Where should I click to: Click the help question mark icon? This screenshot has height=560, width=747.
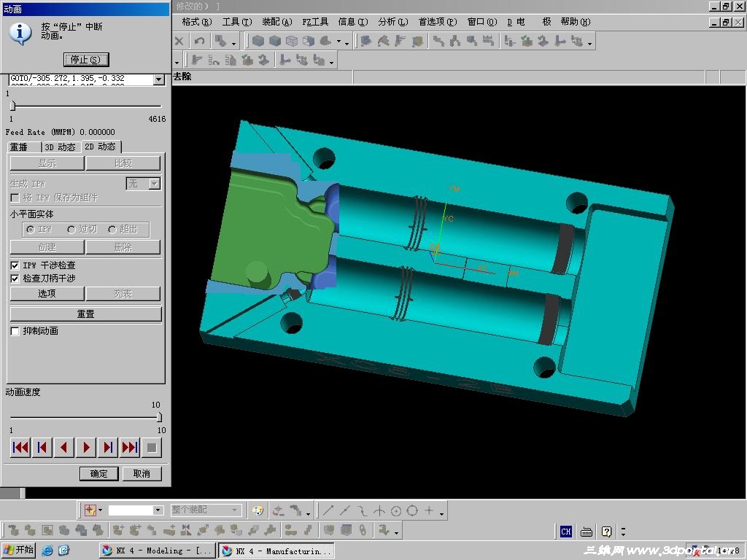[606, 532]
